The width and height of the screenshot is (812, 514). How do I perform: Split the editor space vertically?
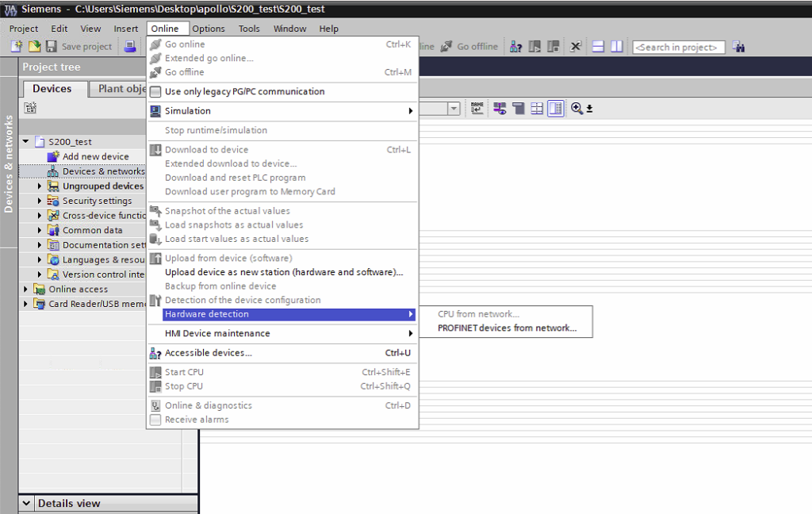[x=616, y=47]
